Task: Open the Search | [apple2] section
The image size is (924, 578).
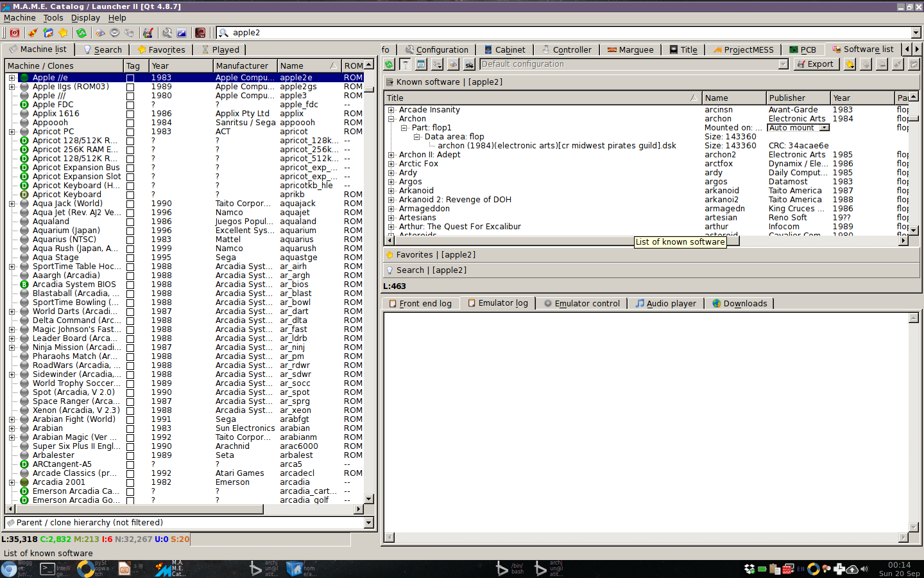Action: point(652,270)
